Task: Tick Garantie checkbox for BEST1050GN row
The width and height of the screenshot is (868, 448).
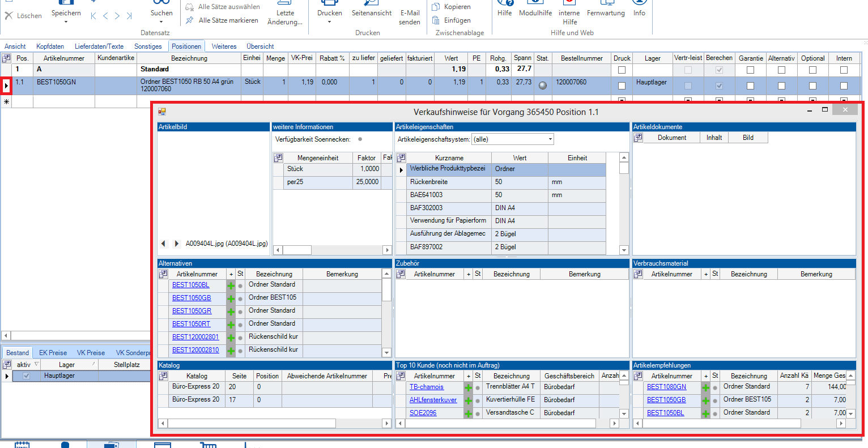Action: click(x=750, y=86)
